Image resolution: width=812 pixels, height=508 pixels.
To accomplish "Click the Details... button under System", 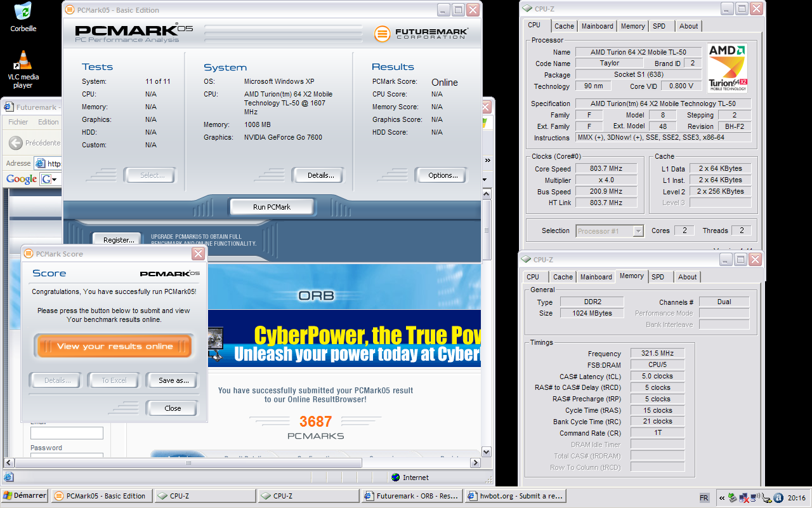I will (317, 175).
